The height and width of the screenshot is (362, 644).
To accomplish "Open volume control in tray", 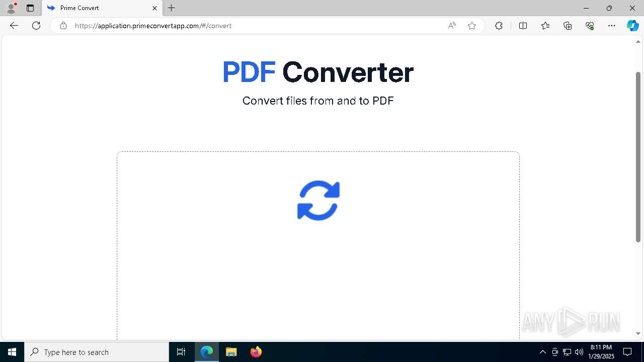I will pyautogui.click(x=579, y=352).
